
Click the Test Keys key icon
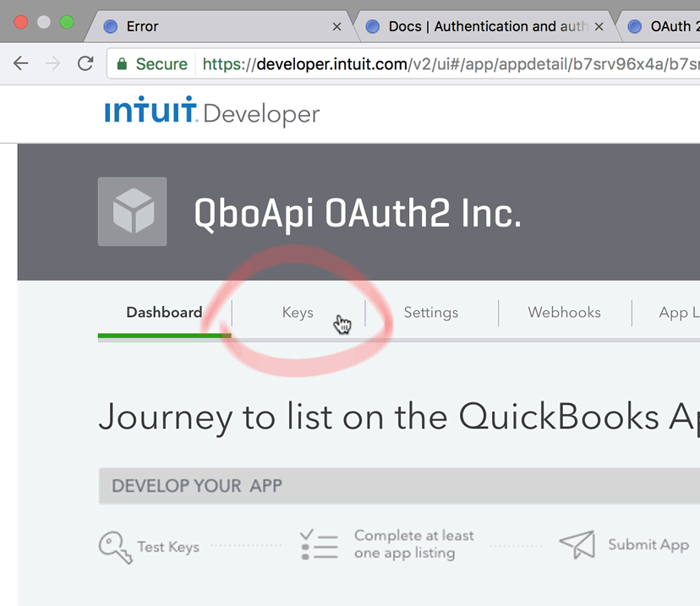point(116,547)
